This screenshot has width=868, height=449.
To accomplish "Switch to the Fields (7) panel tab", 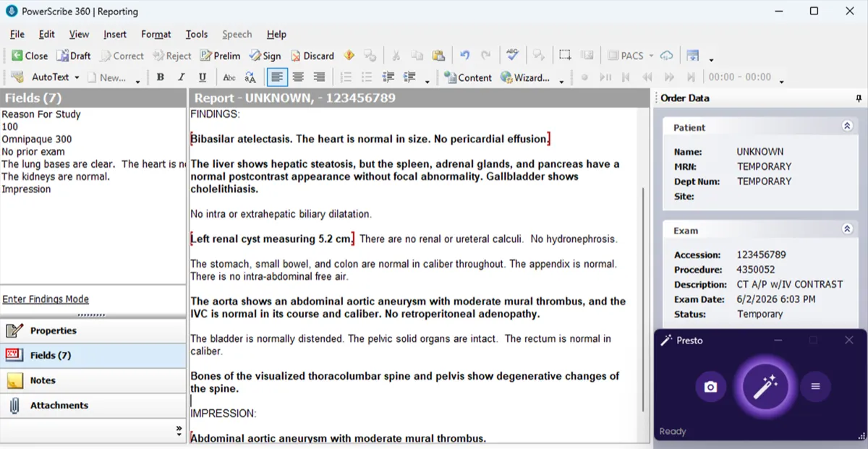I will click(x=93, y=355).
